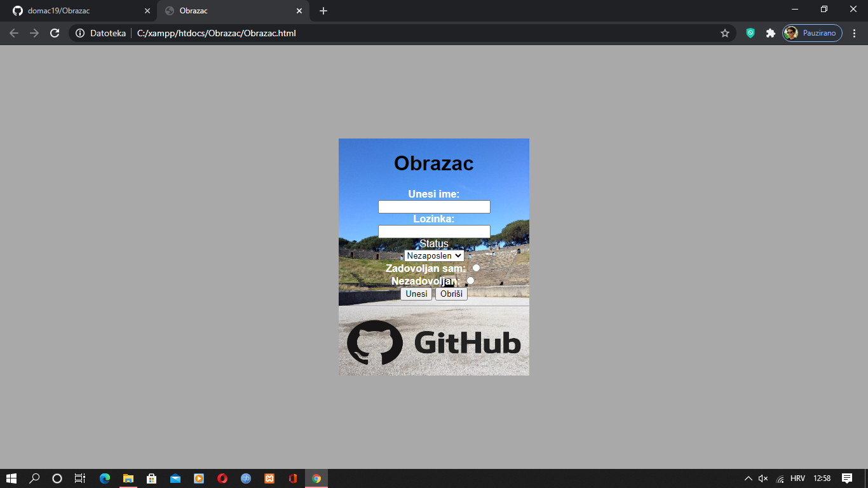Bookmark this page with the star

725,33
